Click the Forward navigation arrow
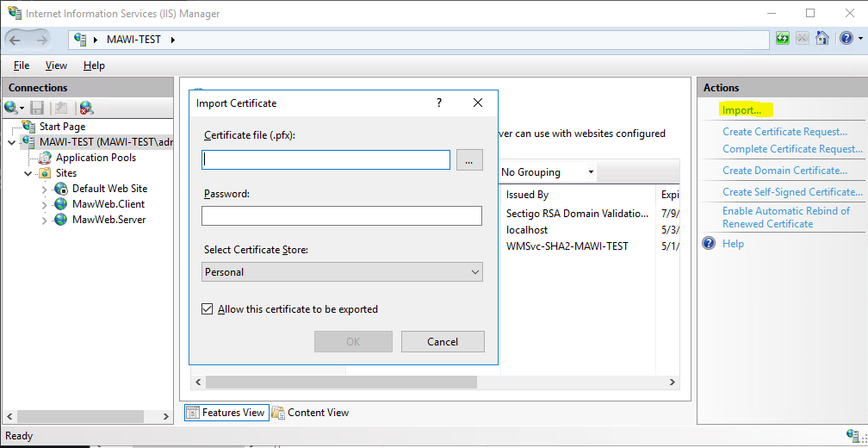868x448 pixels. coord(41,40)
